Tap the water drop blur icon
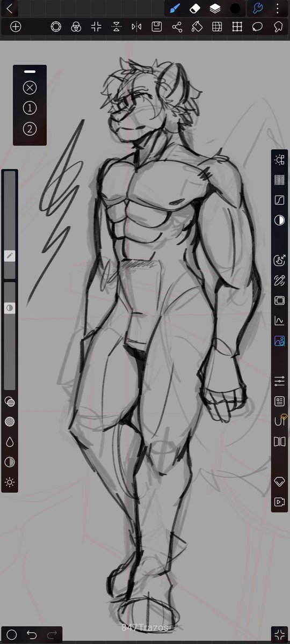This screenshot has height=644, width=290. point(9,442)
